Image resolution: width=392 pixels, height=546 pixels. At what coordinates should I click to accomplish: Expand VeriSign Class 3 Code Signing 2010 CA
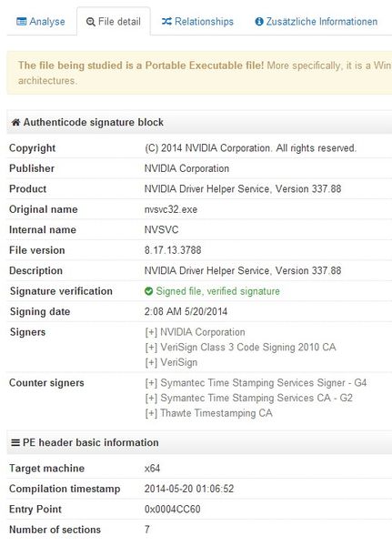pyautogui.click(x=151, y=348)
